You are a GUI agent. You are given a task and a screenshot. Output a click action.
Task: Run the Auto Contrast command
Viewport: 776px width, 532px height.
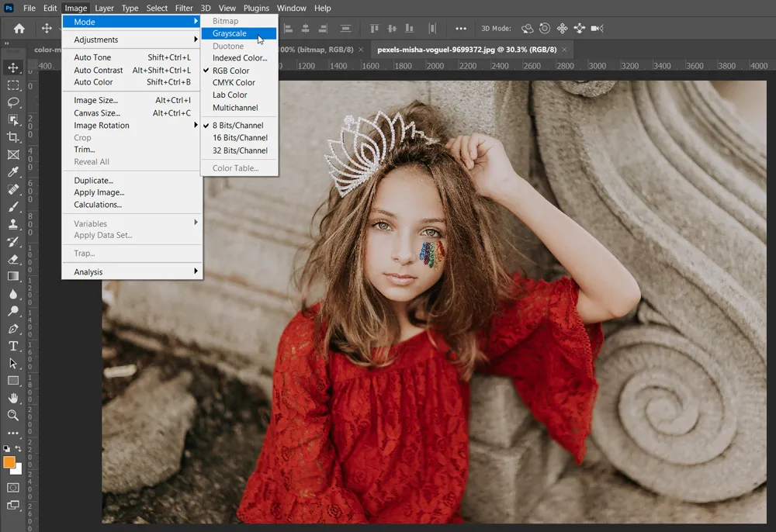tap(99, 70)
